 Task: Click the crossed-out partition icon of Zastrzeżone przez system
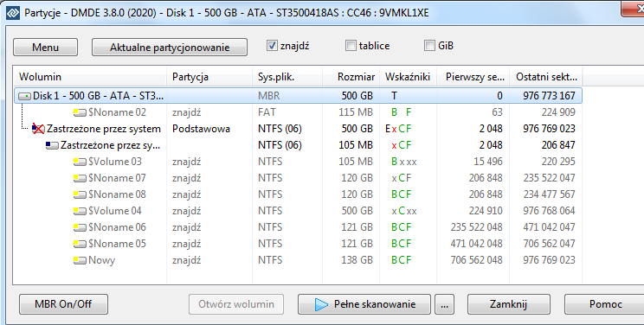39,129
